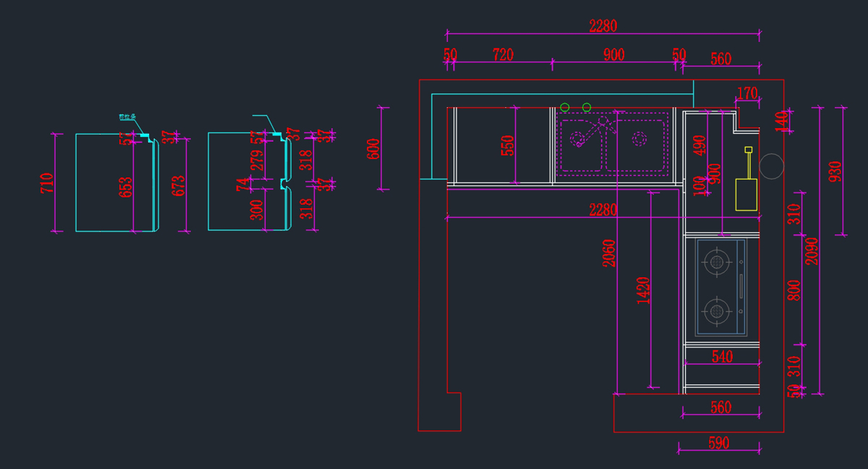Select the 170 dimension label
This screenshot has width=868, height=469.
coord(746,93)
